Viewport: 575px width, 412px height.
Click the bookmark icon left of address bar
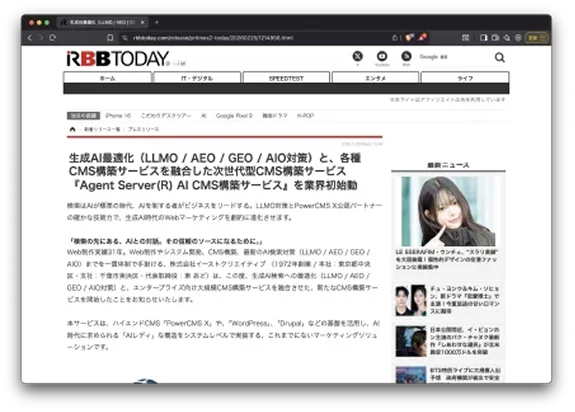click(x=110, y=38)
